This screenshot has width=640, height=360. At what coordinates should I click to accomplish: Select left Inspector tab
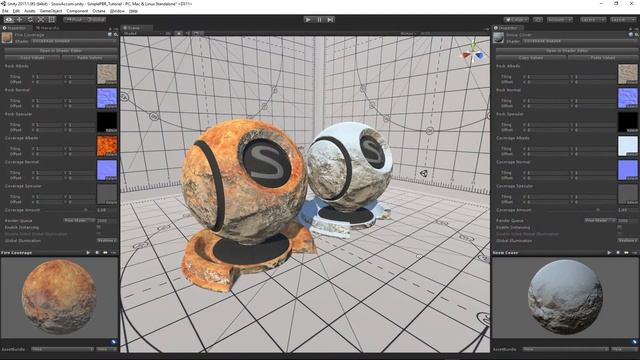[x=16, y=28]
